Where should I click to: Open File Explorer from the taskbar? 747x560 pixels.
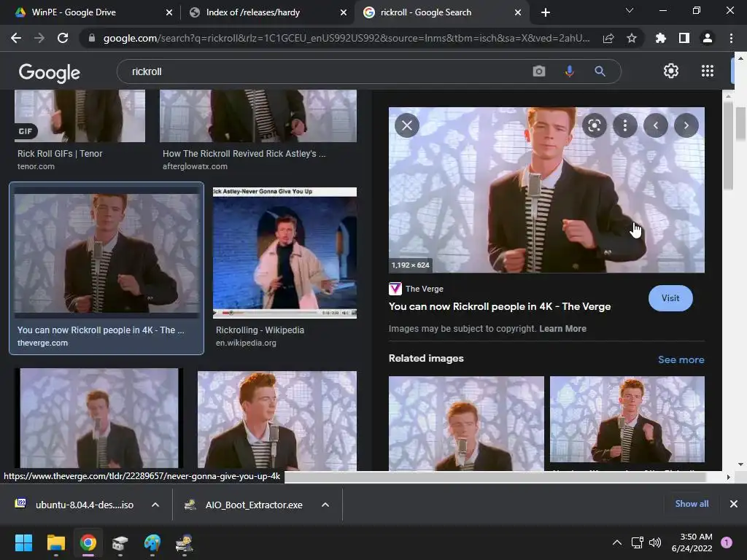pyautogui.click(x=55, y=542)
